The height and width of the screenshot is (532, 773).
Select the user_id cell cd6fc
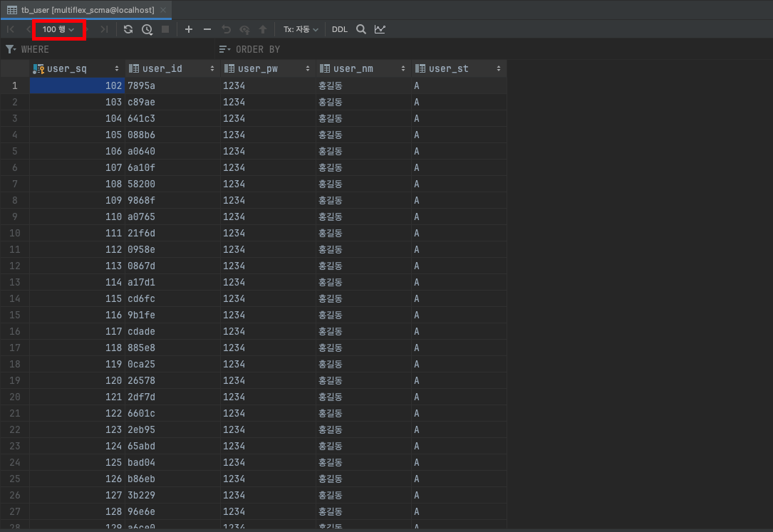pyautogui.click(x=172, y=298)
